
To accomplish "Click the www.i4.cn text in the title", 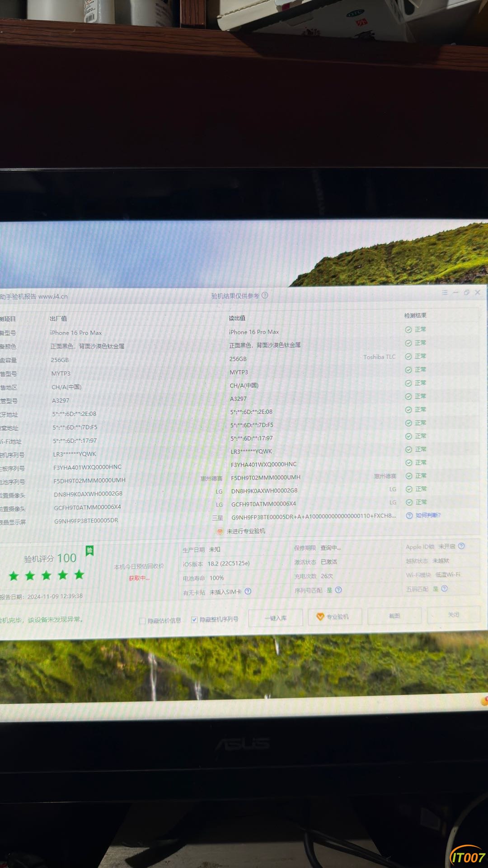I will click(x=53, y=297).
